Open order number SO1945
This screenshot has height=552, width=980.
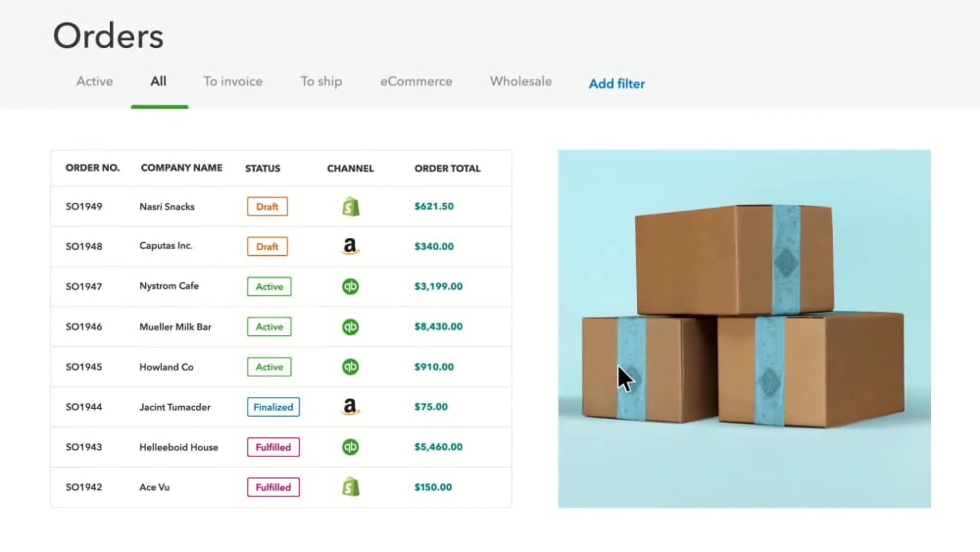click(83, 367)
